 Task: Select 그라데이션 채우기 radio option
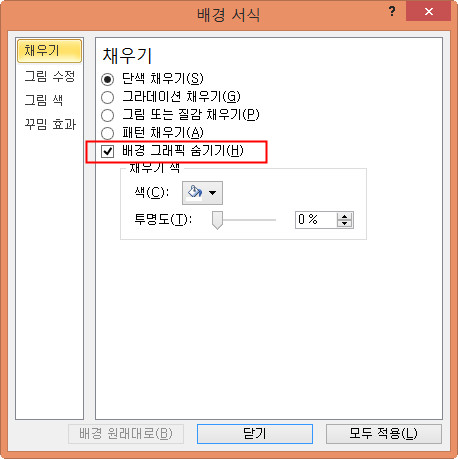click(x=107, y=97)
